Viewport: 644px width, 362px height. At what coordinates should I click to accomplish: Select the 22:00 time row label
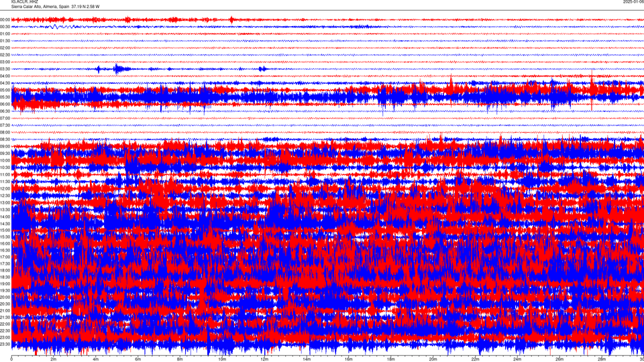(5, 324)
